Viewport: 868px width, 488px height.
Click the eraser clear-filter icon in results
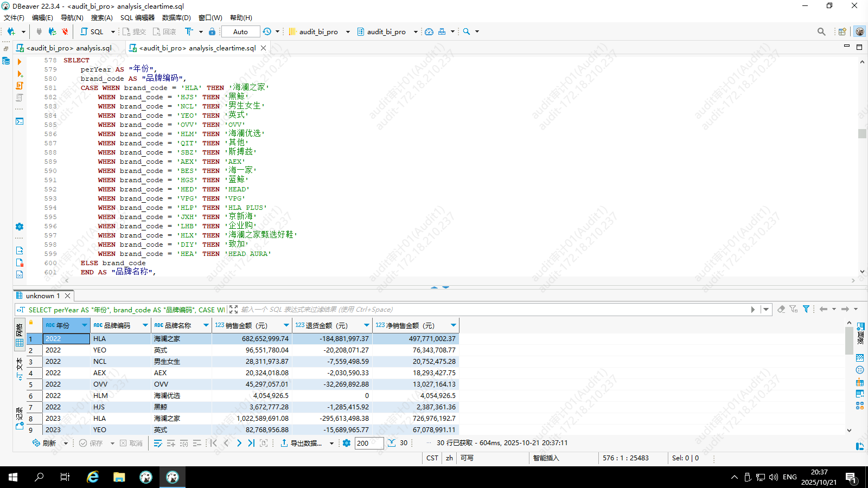click(x=781, y=309)
